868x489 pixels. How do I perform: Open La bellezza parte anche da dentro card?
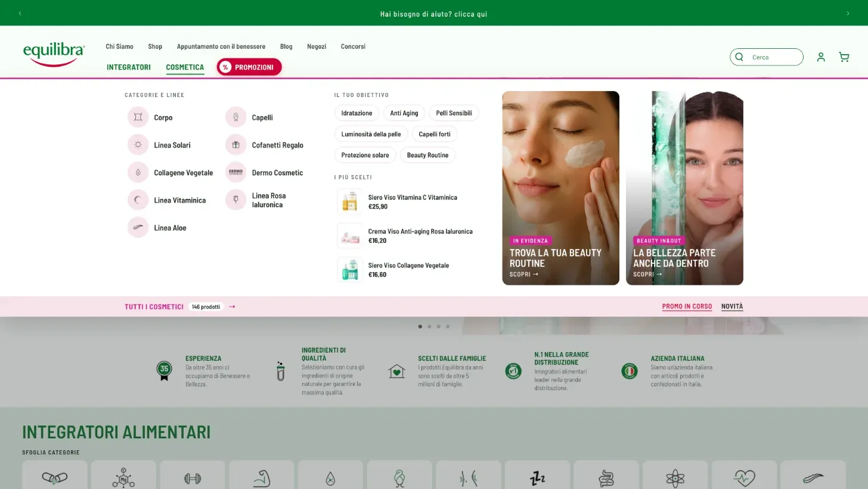coord(684,188)
